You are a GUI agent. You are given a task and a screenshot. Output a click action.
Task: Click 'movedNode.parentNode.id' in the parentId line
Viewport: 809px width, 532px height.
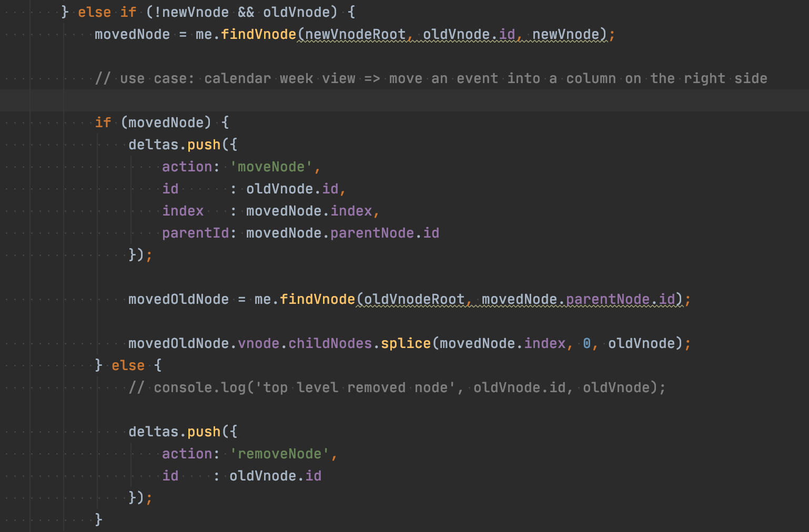point(342,233)
